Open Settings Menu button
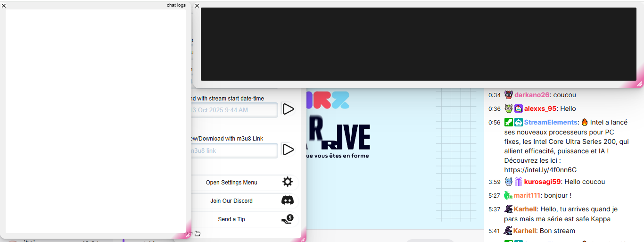644x242 pixels. pos(232,183)
